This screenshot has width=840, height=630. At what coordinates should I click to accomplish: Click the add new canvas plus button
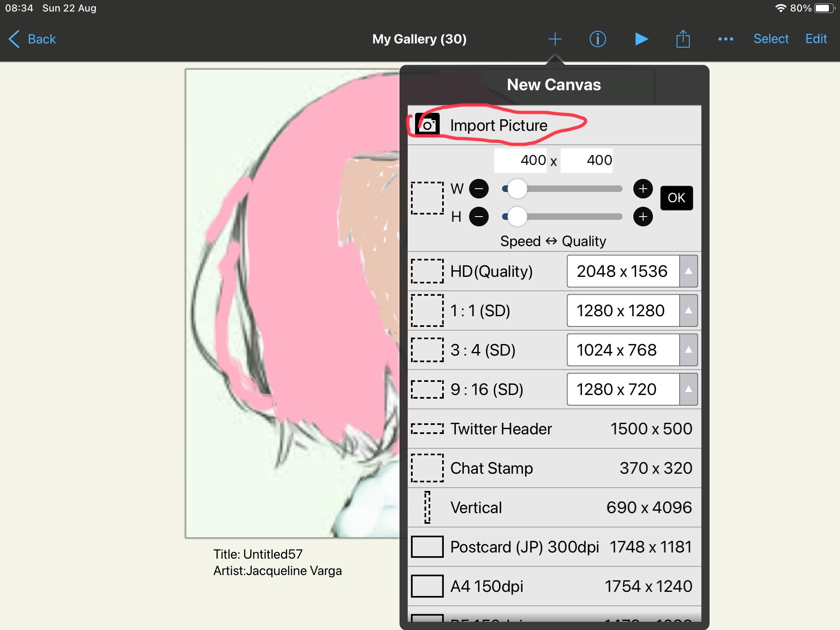[554, 39]
